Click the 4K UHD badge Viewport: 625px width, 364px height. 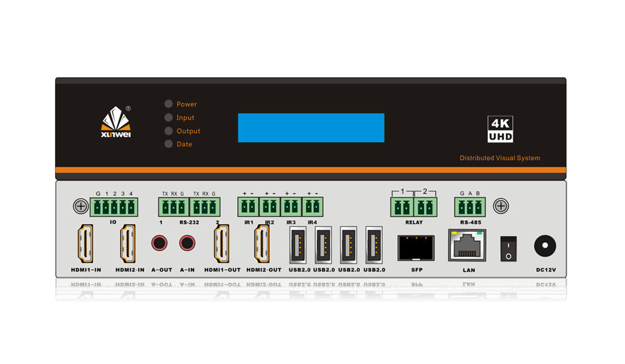501,129
